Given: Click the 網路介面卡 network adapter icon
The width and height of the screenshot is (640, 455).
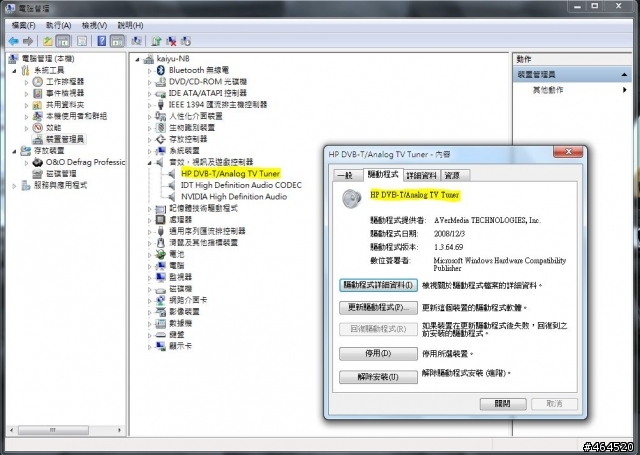Looking at the screenshot, I should pos(161,300).
